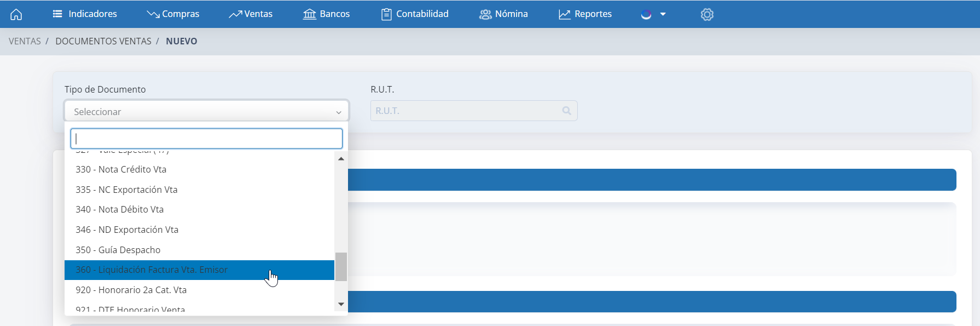
Task: Choose 330 - Nota Crédito Vta option
Action: click(121, 169)
